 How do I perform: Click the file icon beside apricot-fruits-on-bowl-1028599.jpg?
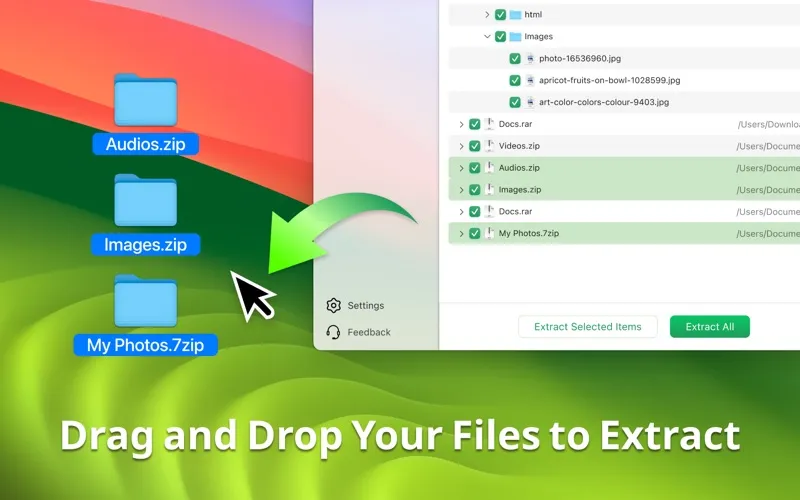[530, 81]
